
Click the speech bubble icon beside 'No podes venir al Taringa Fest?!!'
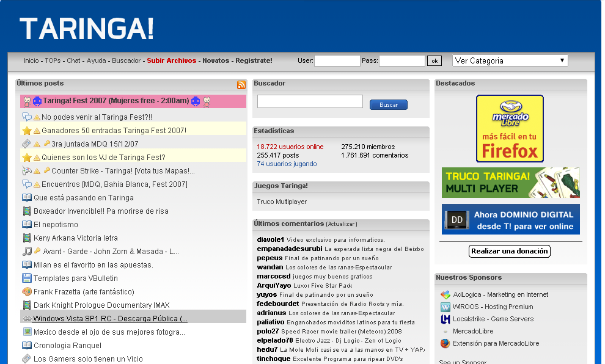[27, 117]
